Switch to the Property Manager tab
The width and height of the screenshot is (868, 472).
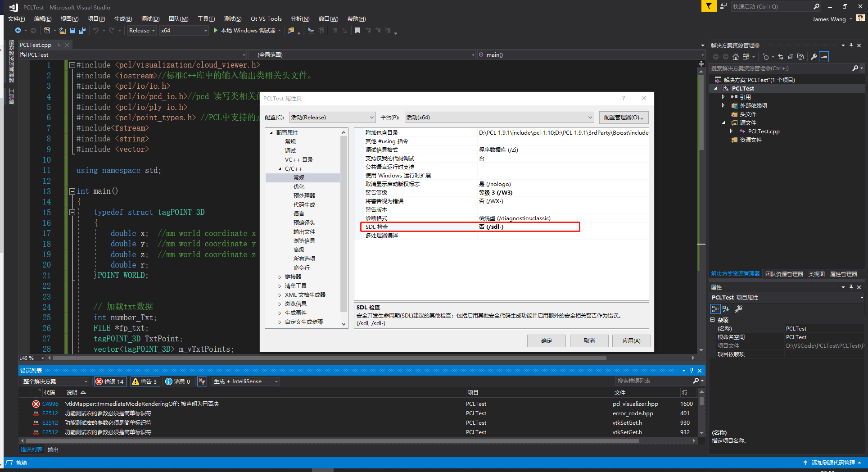(x=843, y=274)
